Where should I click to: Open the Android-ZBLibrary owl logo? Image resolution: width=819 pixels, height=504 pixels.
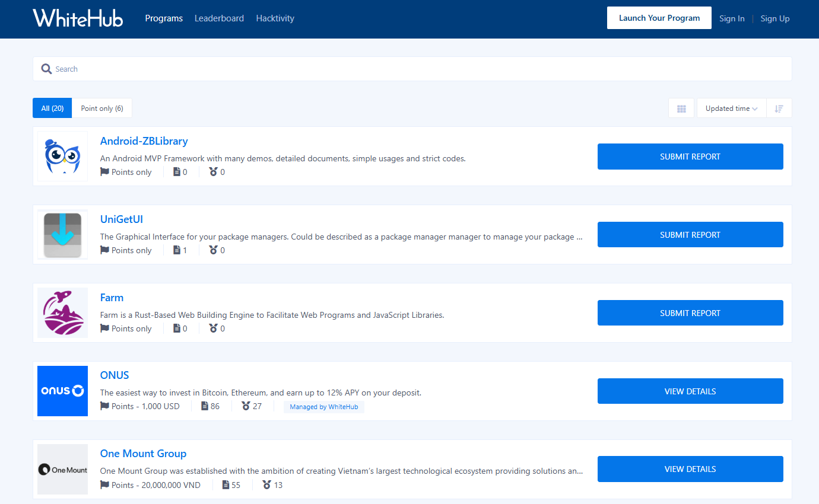pos(62,156)
